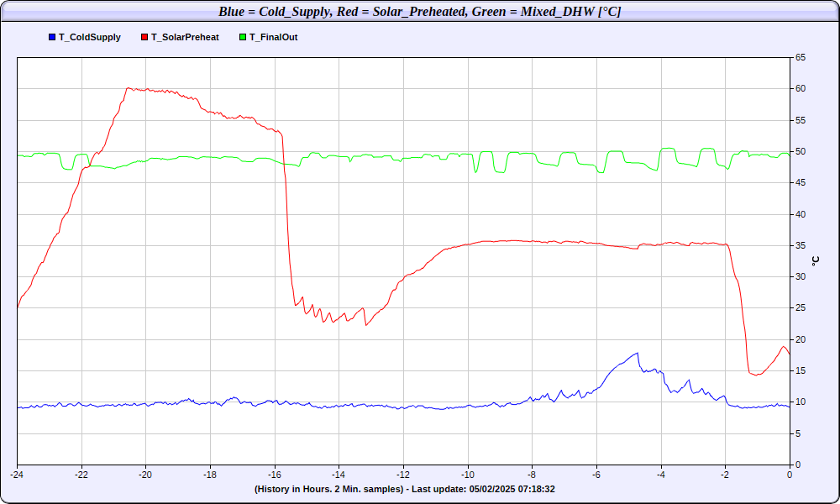Click the -4 hour x-axis label
Screen dimensions: 840x504
pos(661,475)
